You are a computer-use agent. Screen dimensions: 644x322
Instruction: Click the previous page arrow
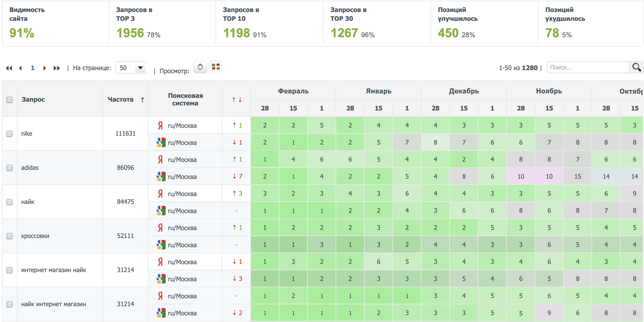click(x=21, y=68)
